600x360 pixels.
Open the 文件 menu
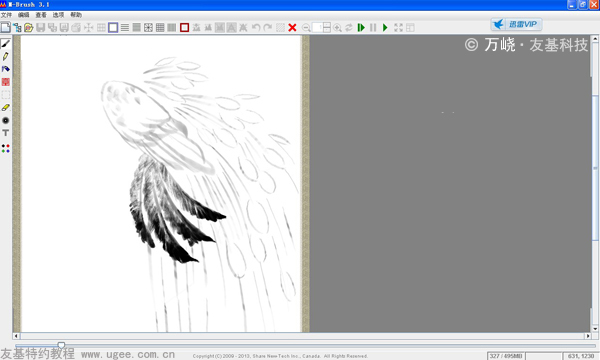click(6, 15)
